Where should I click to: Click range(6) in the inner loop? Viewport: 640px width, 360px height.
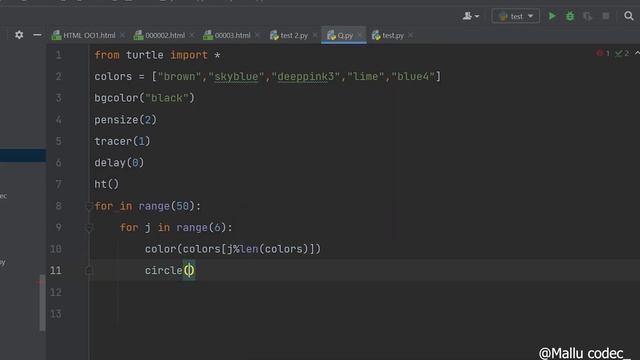pos(201,228)
